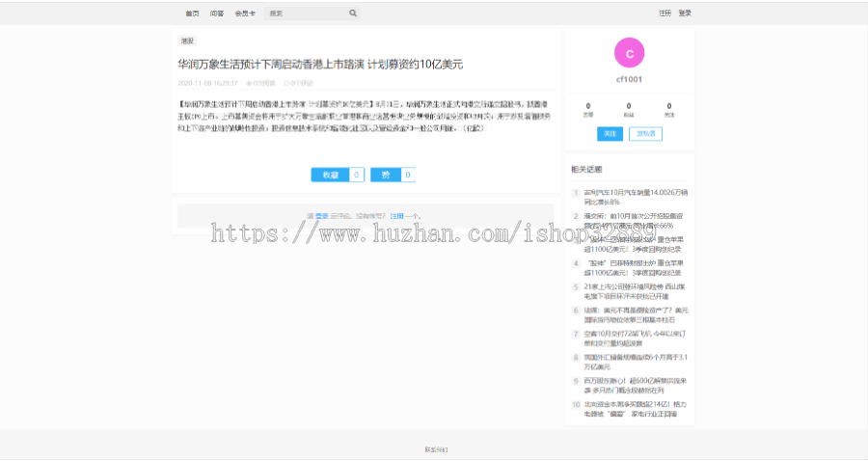
Task: Click the article title about 华润万象生活
Action: click(x=320, y=65)
